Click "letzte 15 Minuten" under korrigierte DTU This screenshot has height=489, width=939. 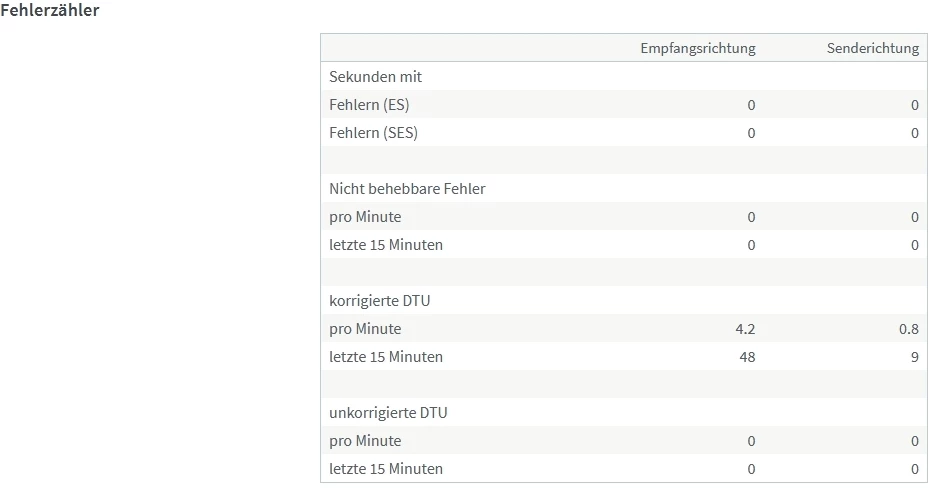386,357
